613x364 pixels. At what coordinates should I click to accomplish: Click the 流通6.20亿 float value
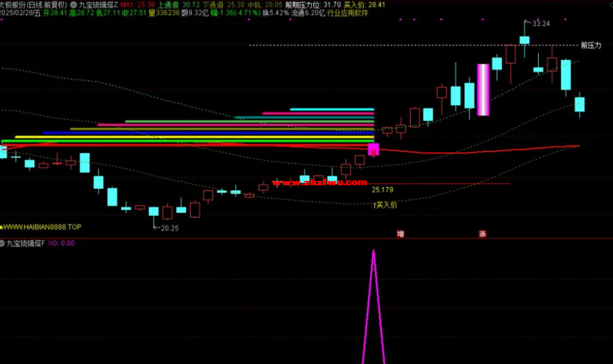[x=308, y=13]
